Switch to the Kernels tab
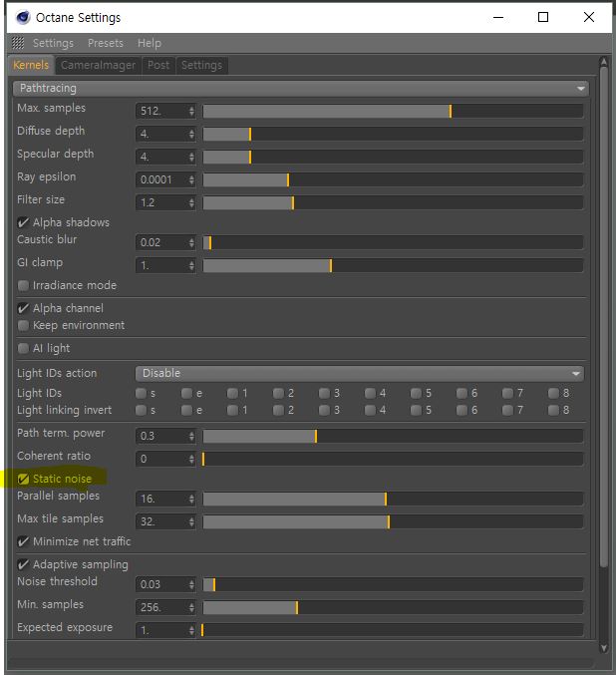 [x=31, y=65]
